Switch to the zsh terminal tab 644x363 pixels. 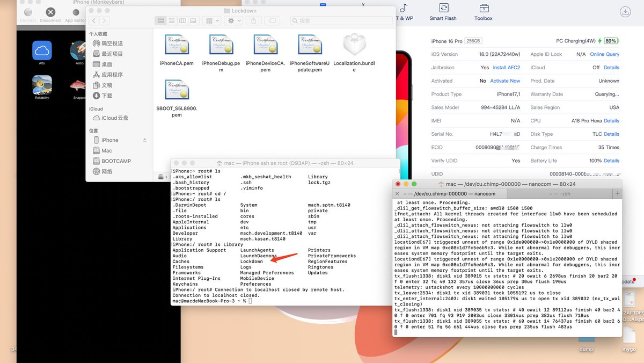coord(561,193)
